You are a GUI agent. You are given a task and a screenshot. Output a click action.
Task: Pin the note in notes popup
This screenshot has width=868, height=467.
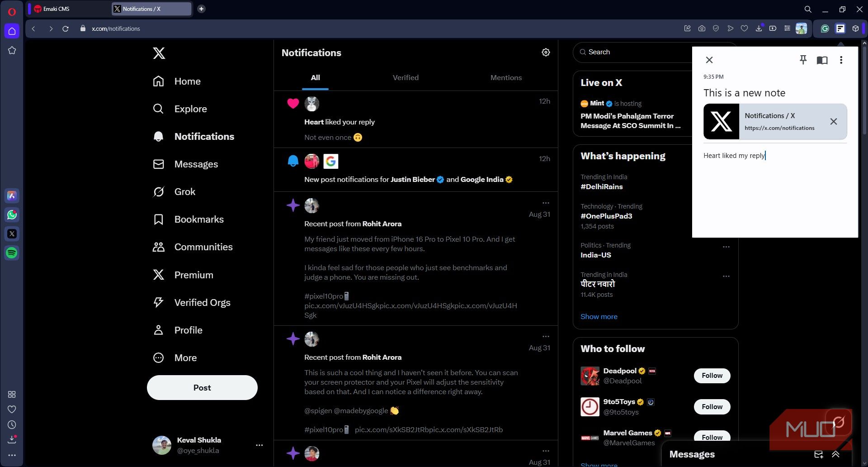pos(803,60)
